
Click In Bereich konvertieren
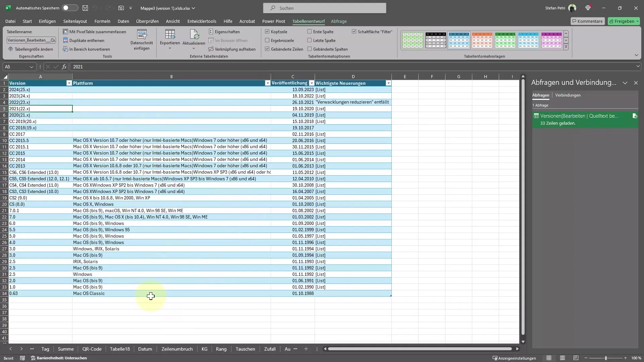[x=87, y=49]
